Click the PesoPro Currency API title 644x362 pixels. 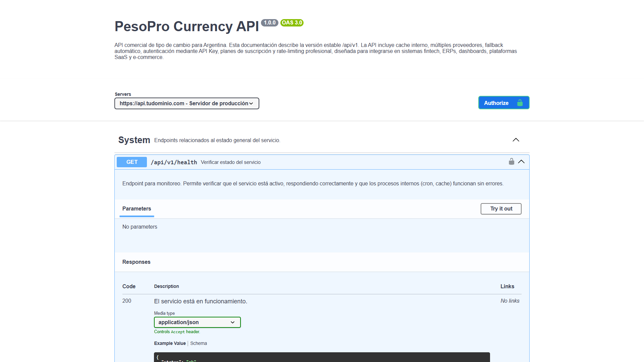click(186, 26)
